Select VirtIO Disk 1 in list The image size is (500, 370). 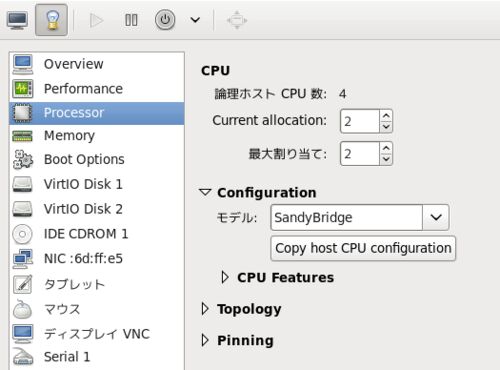[97, 184]
